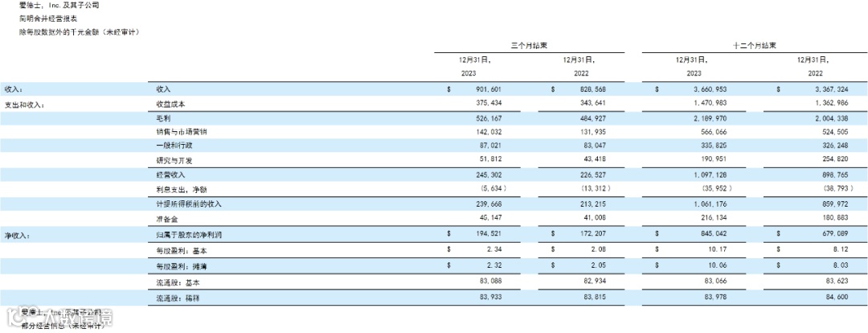Select the marketing value 566,066
The width and height of the screenshot is (868, 333).
click(x=714, y=132)
